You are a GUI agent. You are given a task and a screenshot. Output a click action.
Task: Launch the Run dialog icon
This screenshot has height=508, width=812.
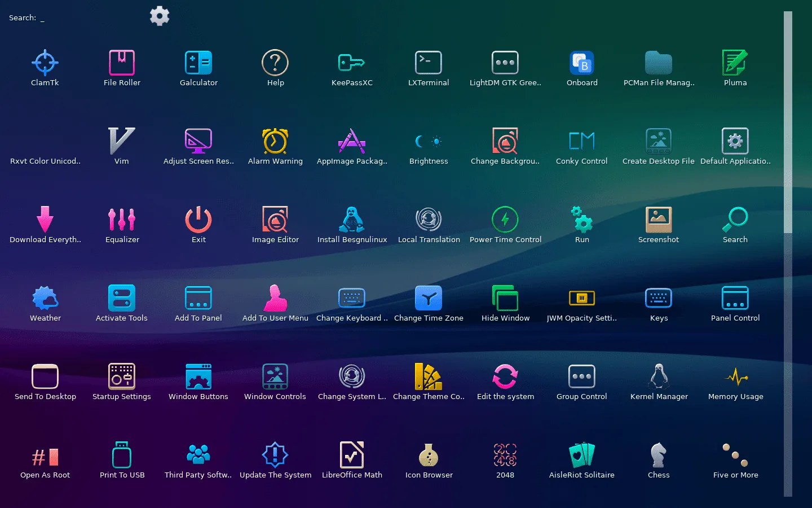[x=582, y=220]
